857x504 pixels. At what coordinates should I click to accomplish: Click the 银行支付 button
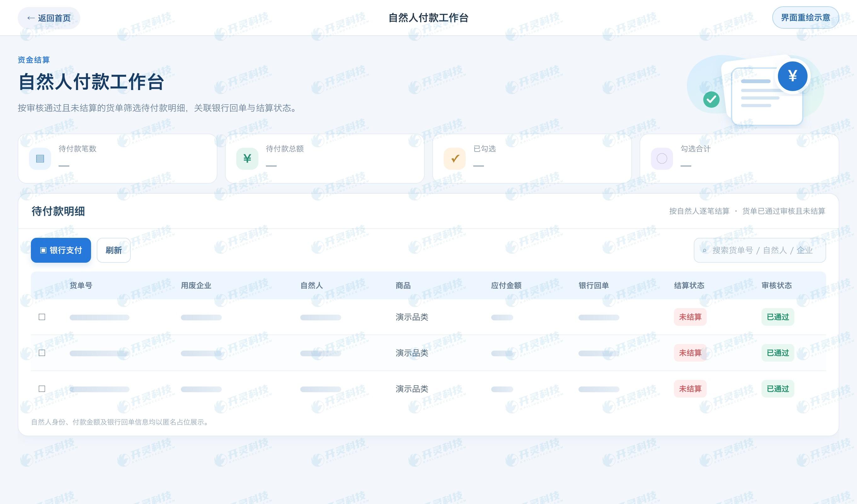[61, 250]
